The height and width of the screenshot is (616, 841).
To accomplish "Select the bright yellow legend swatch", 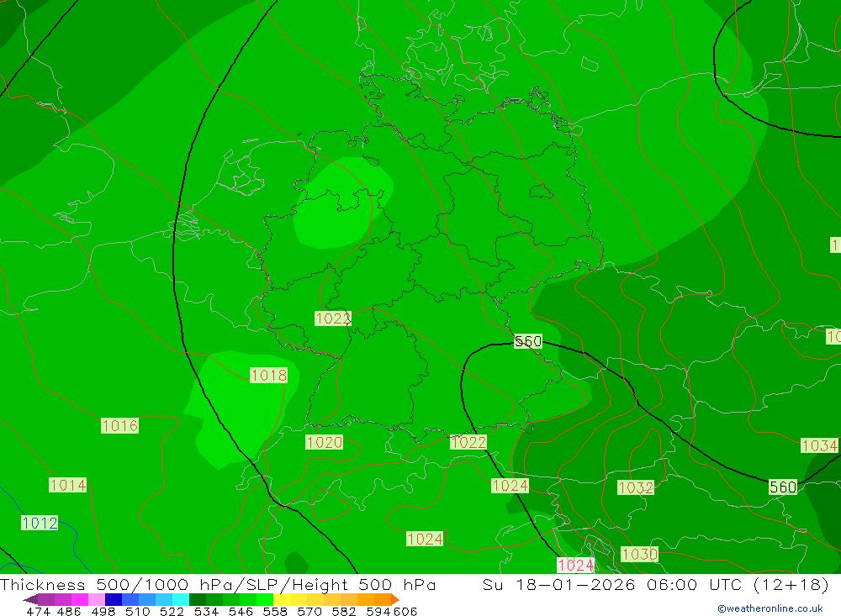I will coord(282,599).
